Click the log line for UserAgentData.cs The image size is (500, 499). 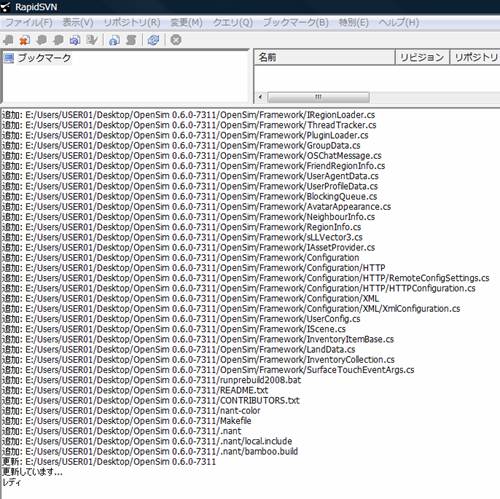pyautogui.click(x=190, y=176)
